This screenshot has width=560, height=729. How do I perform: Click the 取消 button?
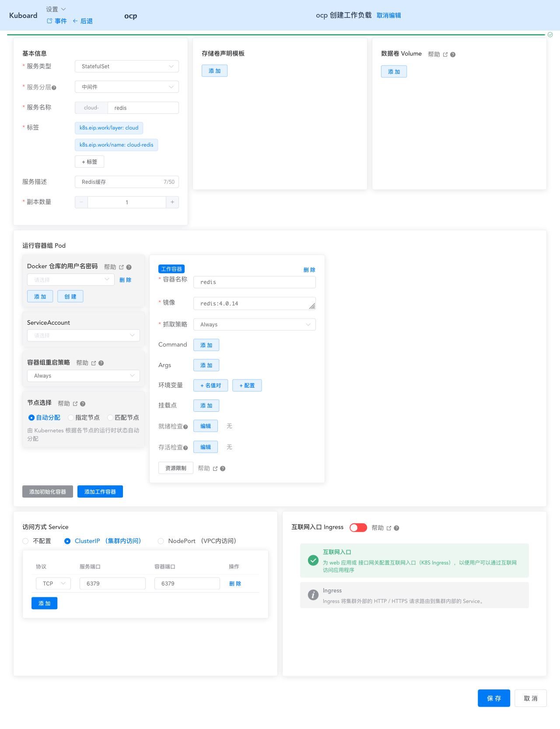tap(531, 698)
